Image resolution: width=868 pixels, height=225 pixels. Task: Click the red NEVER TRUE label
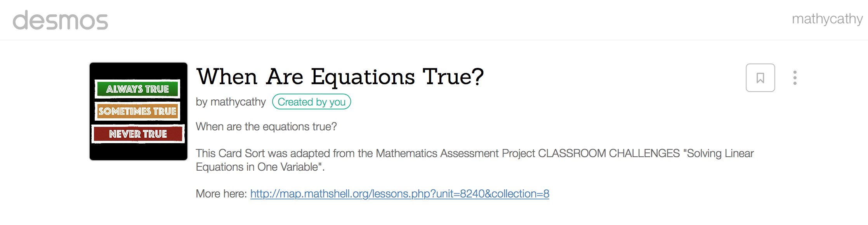(x=138, y=134)
